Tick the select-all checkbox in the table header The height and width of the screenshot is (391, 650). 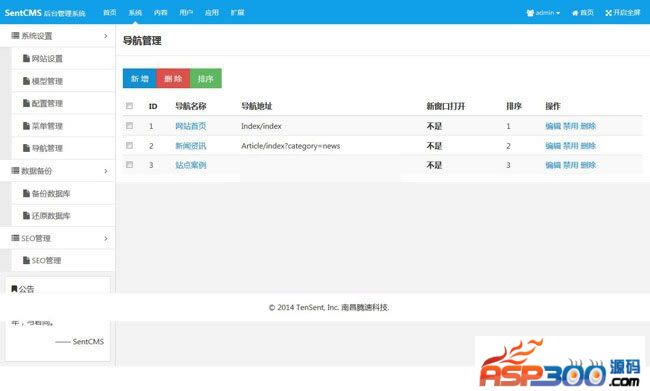tap(129, 106)
